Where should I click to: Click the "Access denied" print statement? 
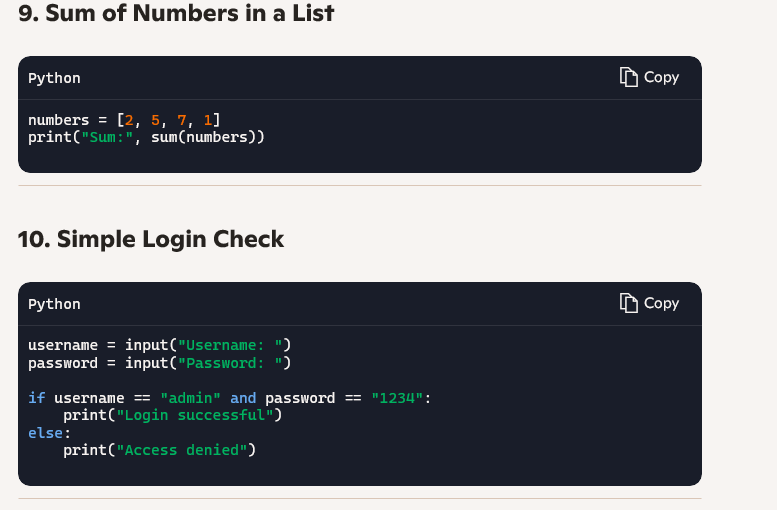(159, 450)
